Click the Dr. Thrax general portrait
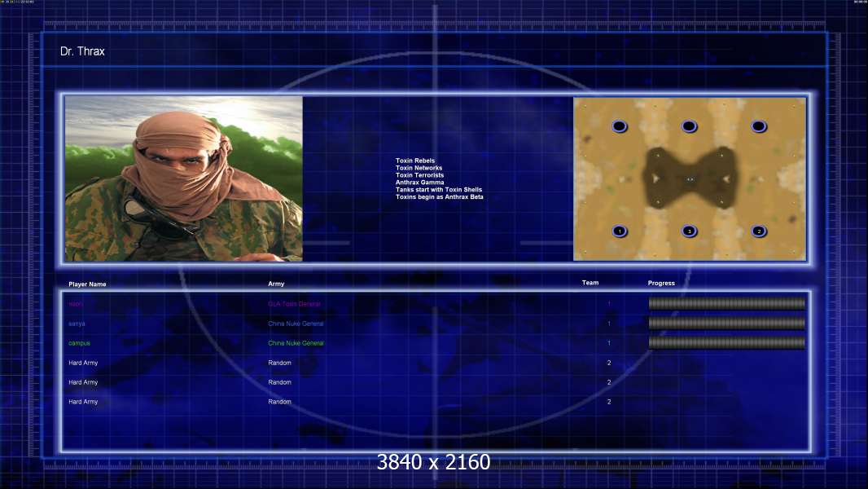The height and width of the screenshot is (489, 868). tap(184, 178)
